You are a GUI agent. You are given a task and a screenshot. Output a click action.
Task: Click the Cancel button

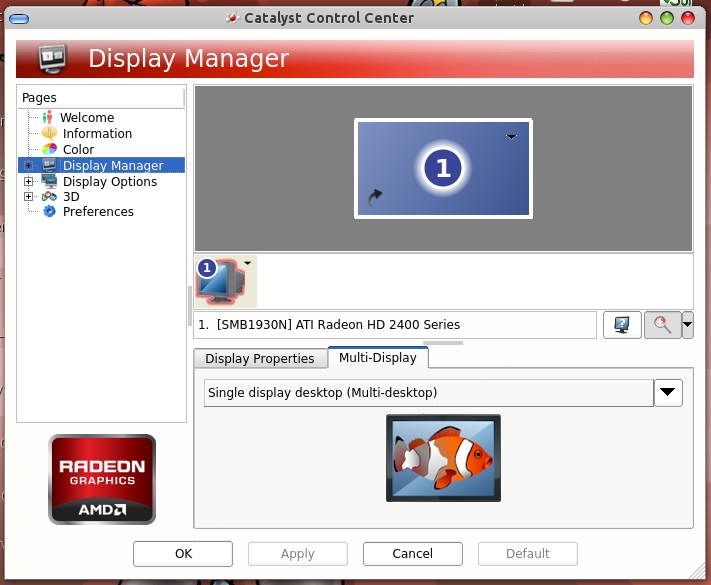(x=413, y=554)
